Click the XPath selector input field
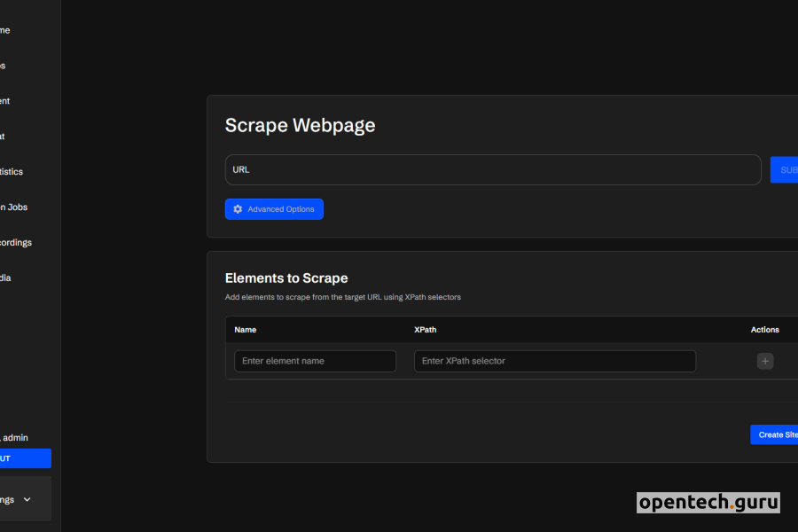This screenshot has height=532, width=798. coord(554,361)
